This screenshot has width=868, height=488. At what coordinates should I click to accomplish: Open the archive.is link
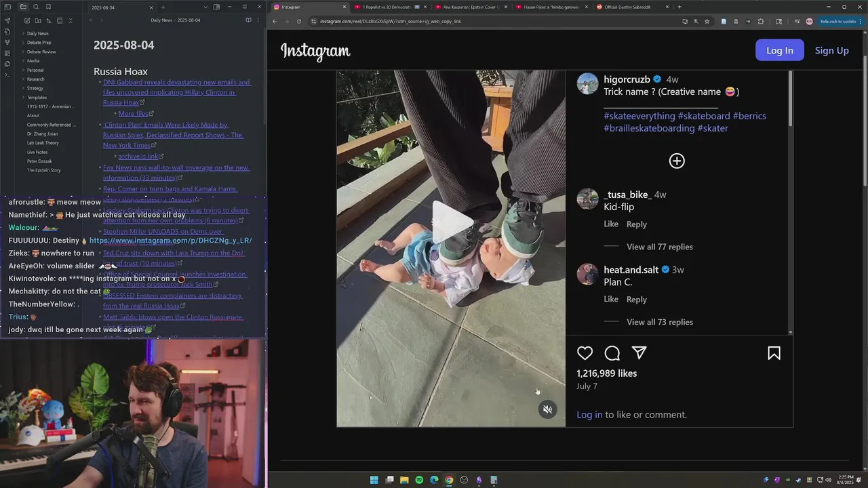click(x=138, y=157)
